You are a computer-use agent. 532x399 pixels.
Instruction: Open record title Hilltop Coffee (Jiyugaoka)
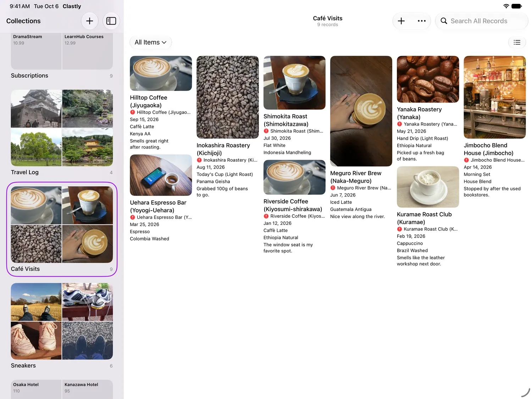[149, 101]
